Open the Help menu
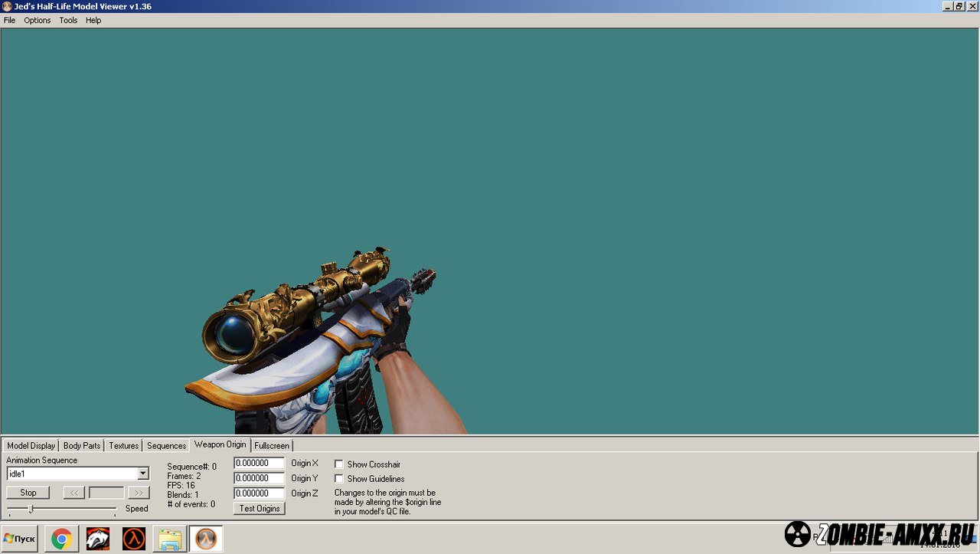 pos(93,21)
